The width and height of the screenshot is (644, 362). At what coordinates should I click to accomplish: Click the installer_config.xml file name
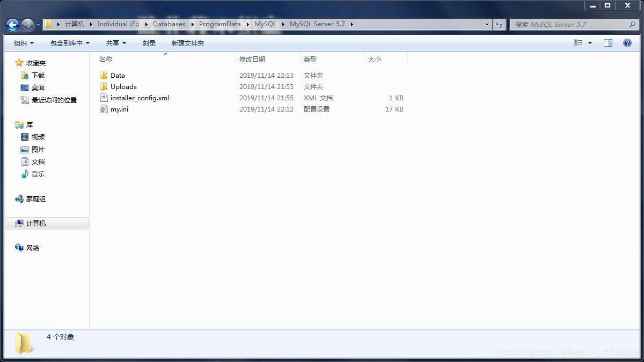tap(140, 98)
